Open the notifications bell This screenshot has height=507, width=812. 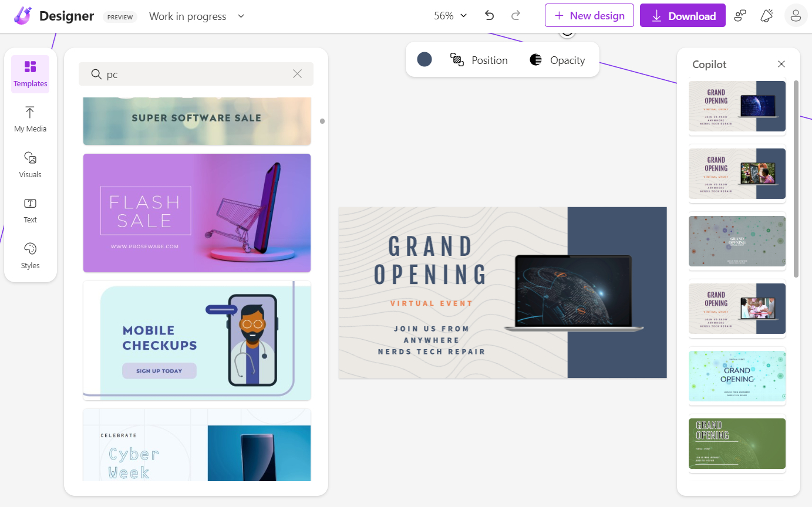click(x=766, y=16)
